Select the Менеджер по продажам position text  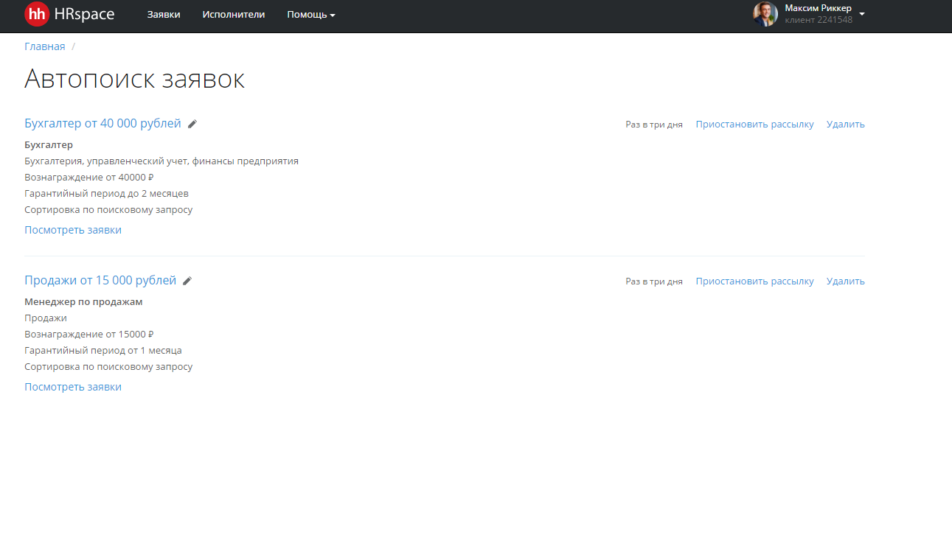tap(83, 302)
